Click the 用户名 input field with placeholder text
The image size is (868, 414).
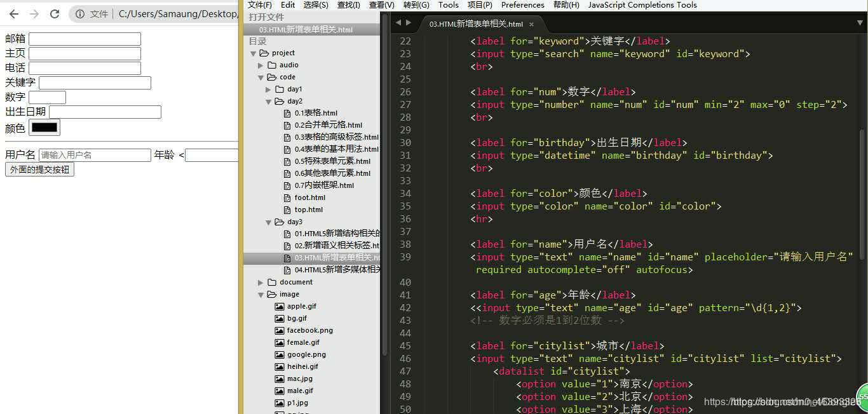[95, 155]
